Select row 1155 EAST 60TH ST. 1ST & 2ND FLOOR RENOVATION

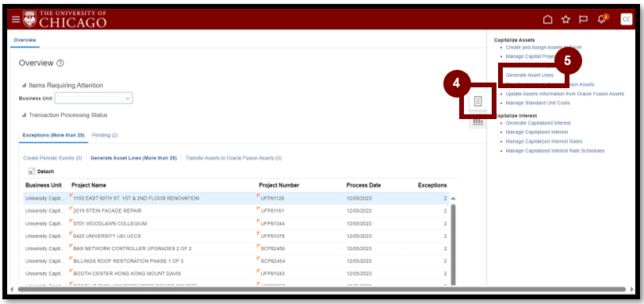[236, 198]
